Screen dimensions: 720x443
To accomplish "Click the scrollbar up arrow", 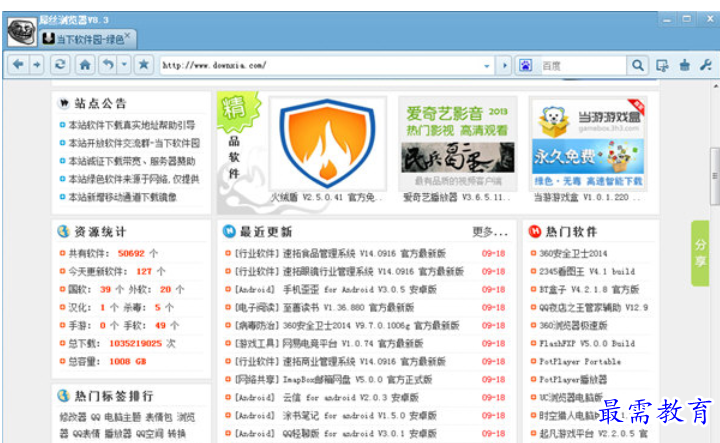I will [715, 86].
